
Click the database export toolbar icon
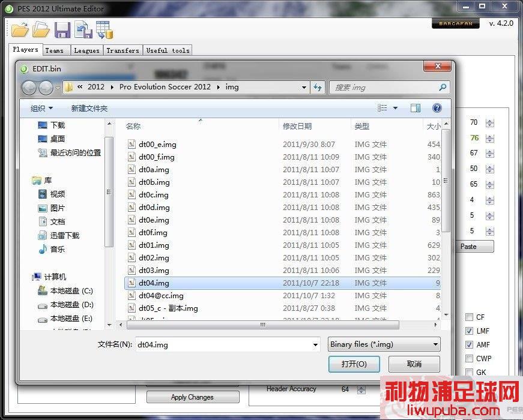(x=104, y=30)
